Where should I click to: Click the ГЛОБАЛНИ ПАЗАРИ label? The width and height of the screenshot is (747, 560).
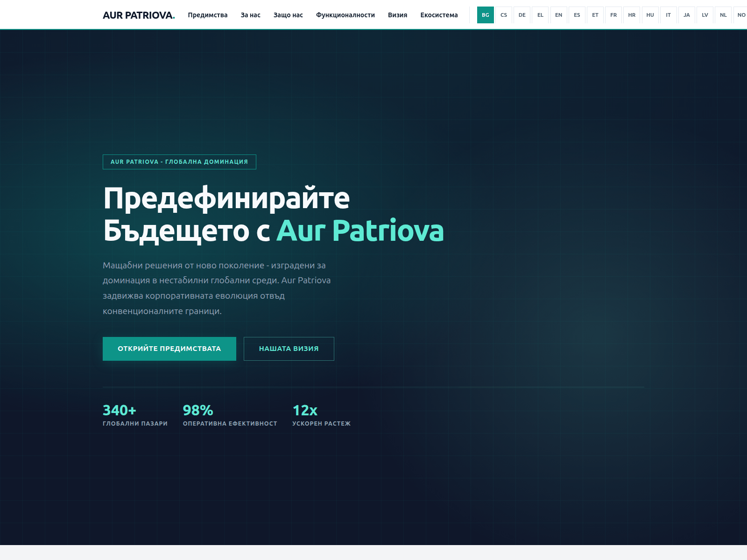135,424
